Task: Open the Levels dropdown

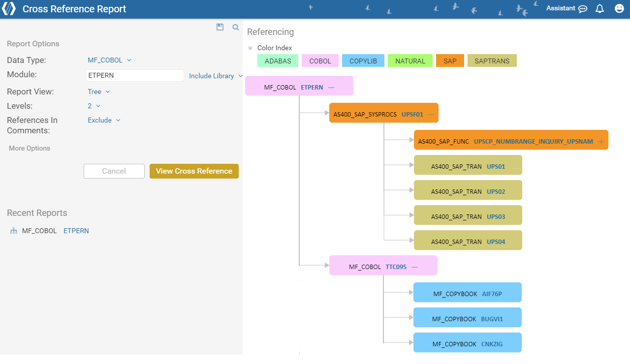Action: click(94, 106)
